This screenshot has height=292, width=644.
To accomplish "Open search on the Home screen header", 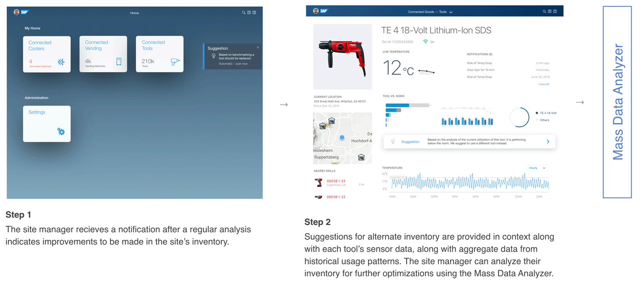I will click(x=244, y=12).
